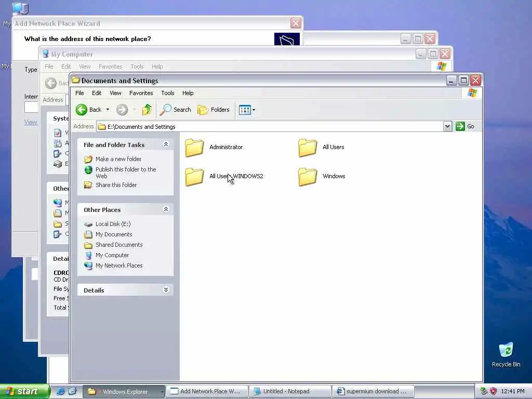
Task: Switch to Untitled - Notepad taskbar button
Action: [x=290, y=392]
